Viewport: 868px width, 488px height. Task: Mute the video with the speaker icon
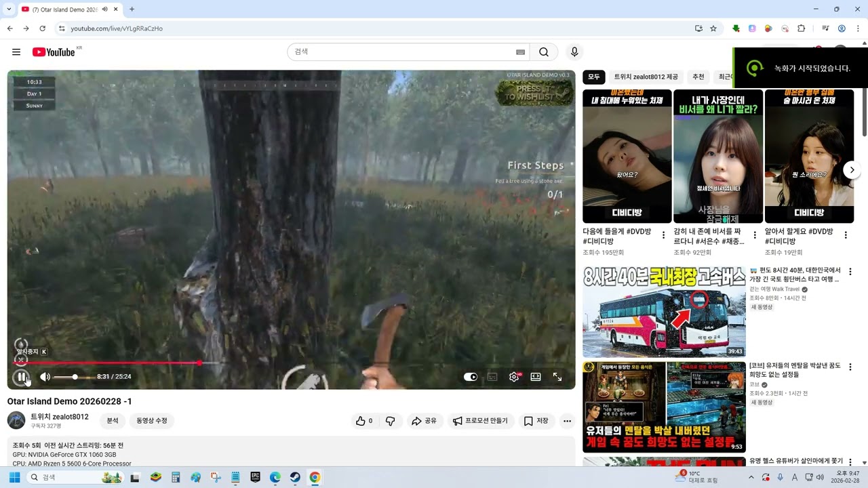pos(45,377)
